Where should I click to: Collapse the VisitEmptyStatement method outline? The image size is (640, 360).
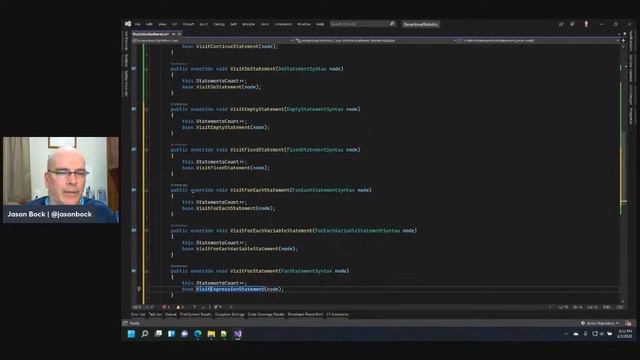click(x=147, y=109)
